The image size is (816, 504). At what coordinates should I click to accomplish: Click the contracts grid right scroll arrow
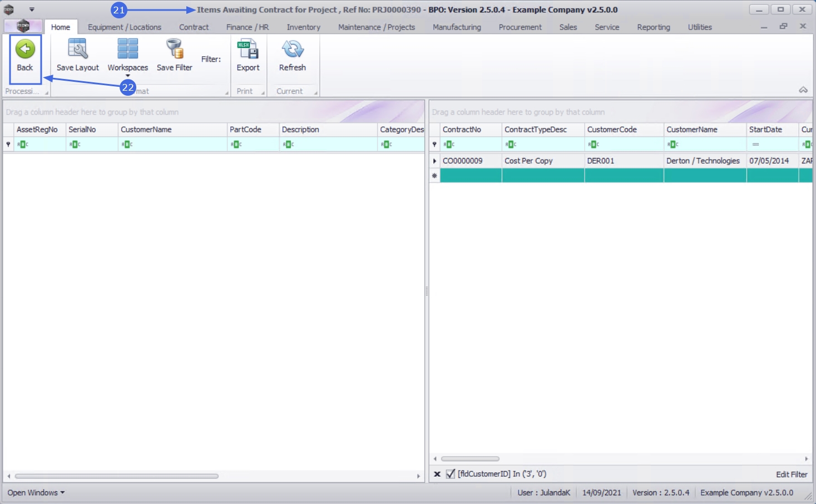pyautogui.click(x=807, y=459)
